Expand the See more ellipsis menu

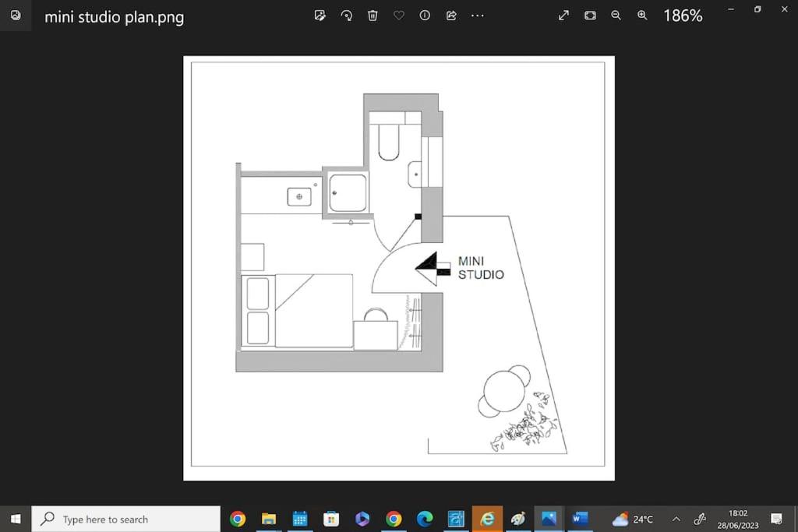pyautogui.click(x=478, y=16)
